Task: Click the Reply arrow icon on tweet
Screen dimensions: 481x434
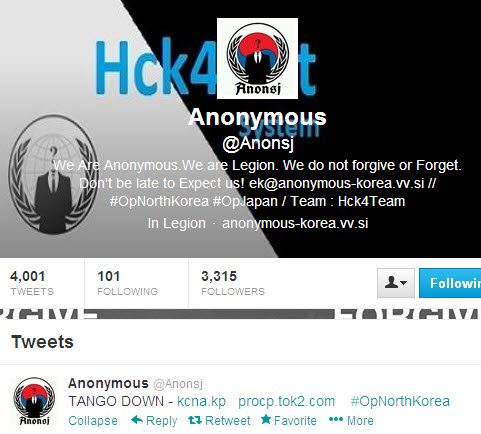Action: pos(137,420)
